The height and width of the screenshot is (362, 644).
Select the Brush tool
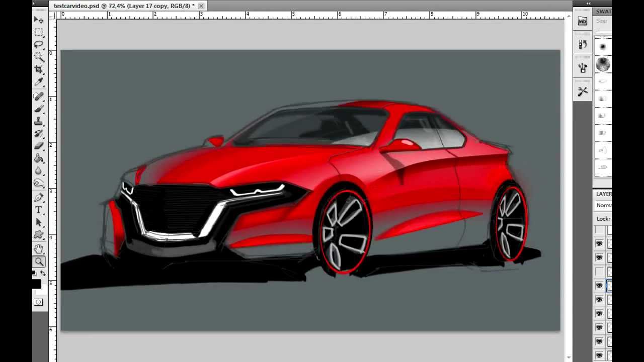[39, 109]
